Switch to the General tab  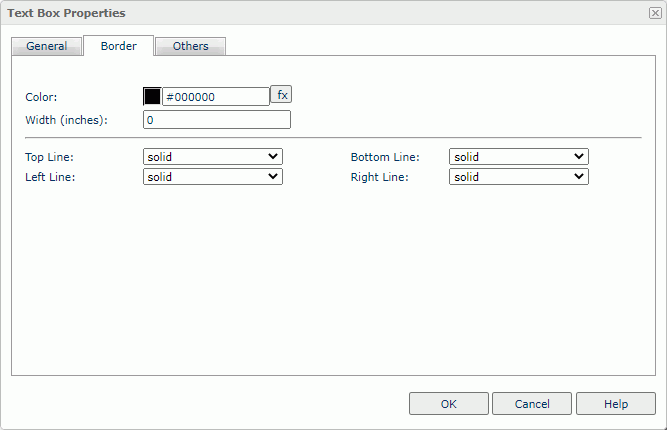coord(46,46)
